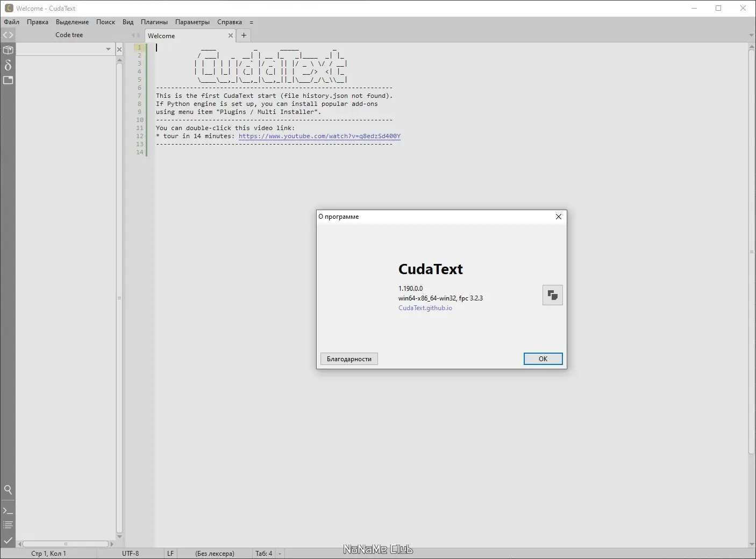Click the right tab-scroll arrow

coord(138,35)
